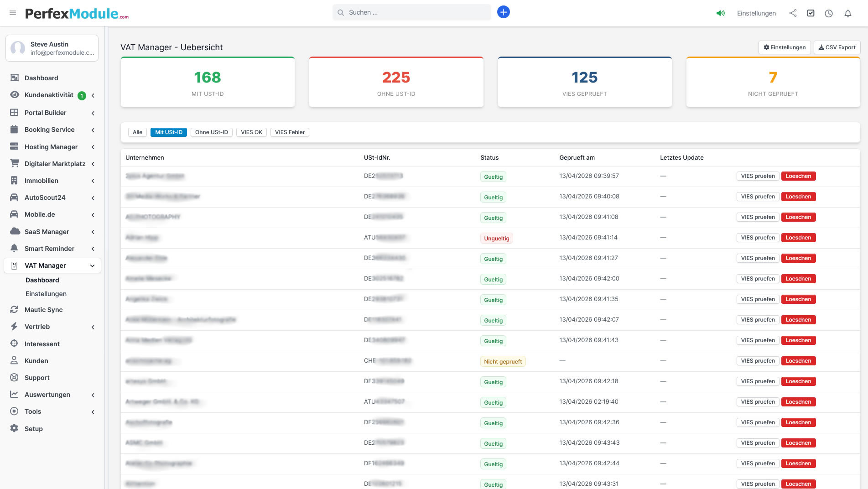
Task: Click the 'Nicht geprueft' stat card
Action: [x=773, y=83]
